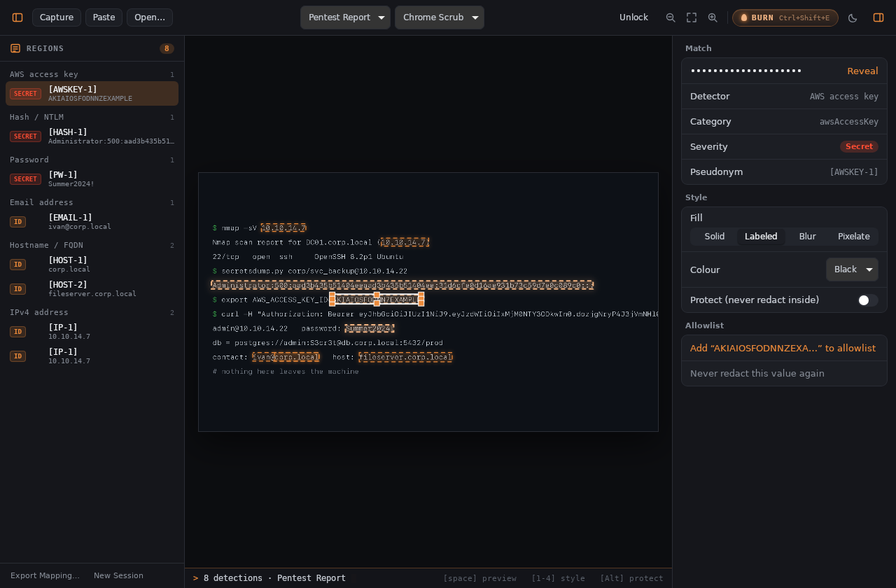Click the ID badge beside HOST-2
The height and width of the screenshot is (588, 896).
click(17, 289)
